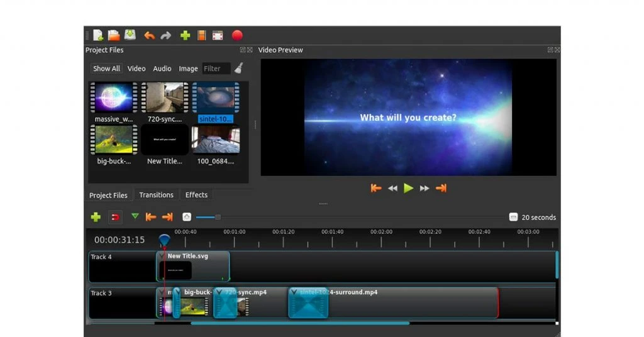Expand the 720-sync.mp4 clip menu arrow
644x337 pixels.
(219, 292)
